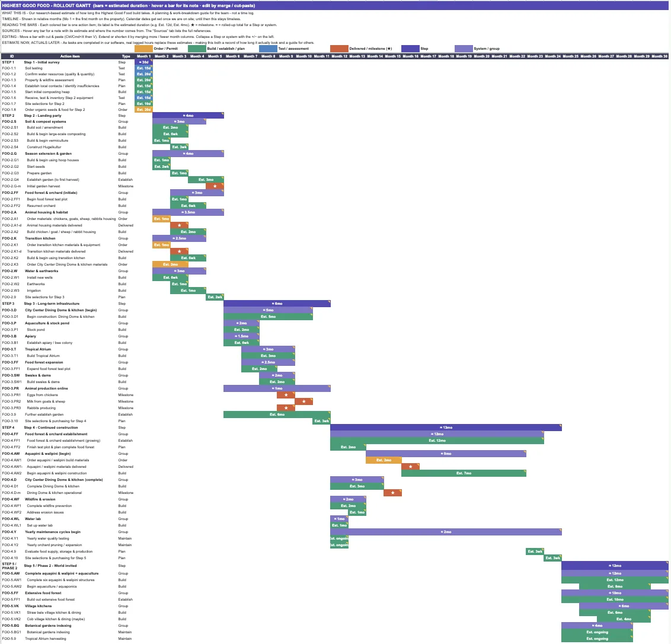Click the Initial garden harvest milestone star
The image size is (671, 644).
215,186
